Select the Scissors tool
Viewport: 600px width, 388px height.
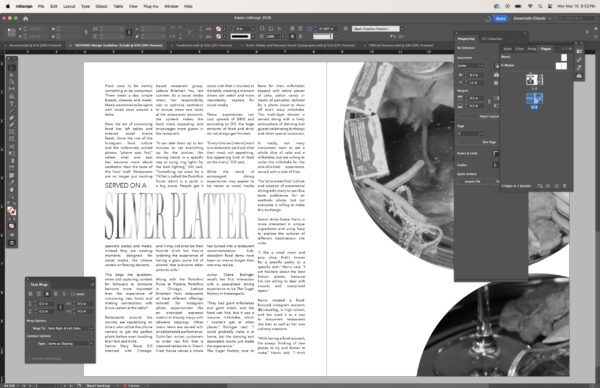(12, 147)
